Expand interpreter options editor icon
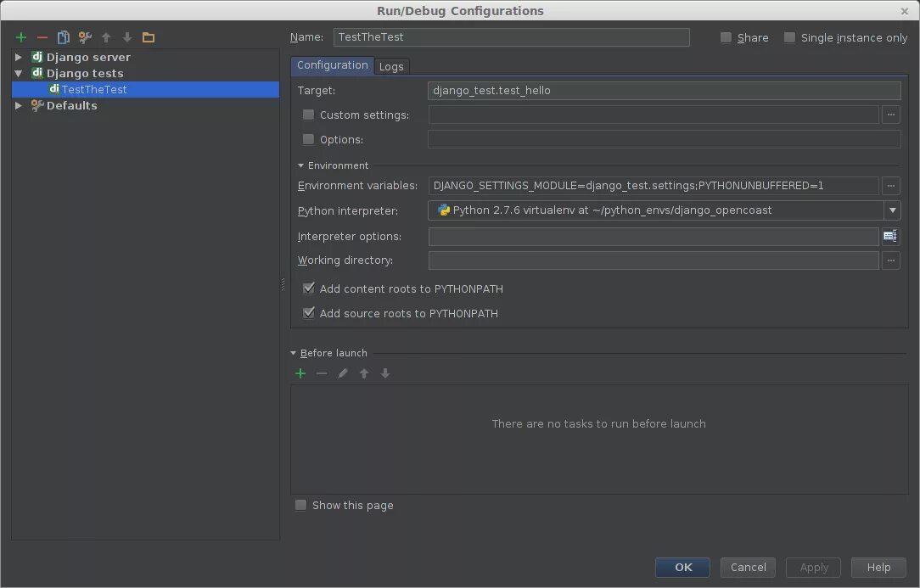The height and width of the screenshot is (588, 920). [890, 237]
